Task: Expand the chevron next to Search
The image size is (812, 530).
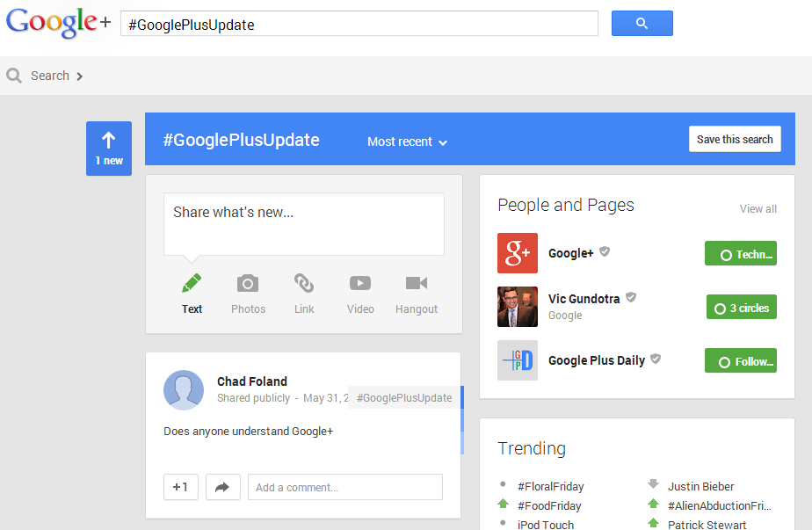Action: [x=79, y=76]
